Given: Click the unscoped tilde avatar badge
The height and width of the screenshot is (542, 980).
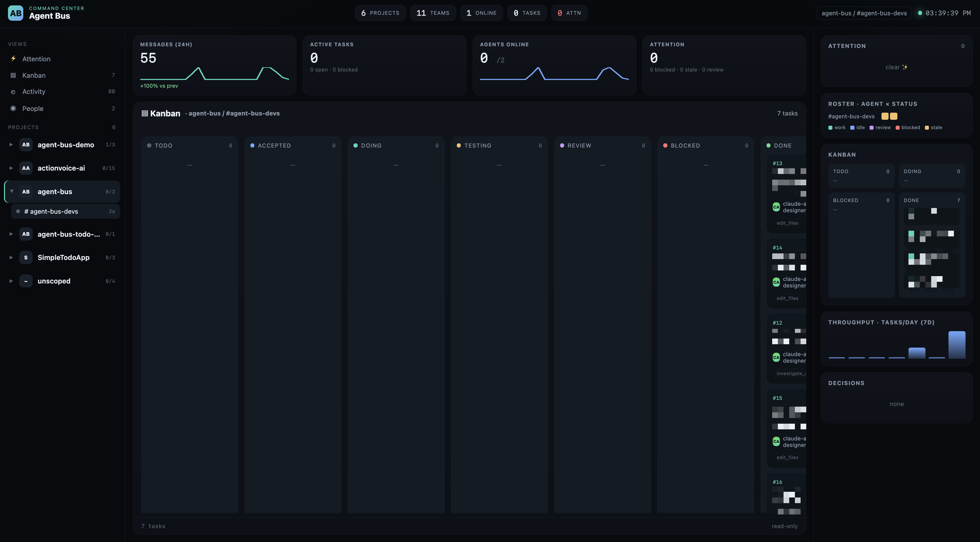Looking at the screenshot, I should (x=26, y=281).
